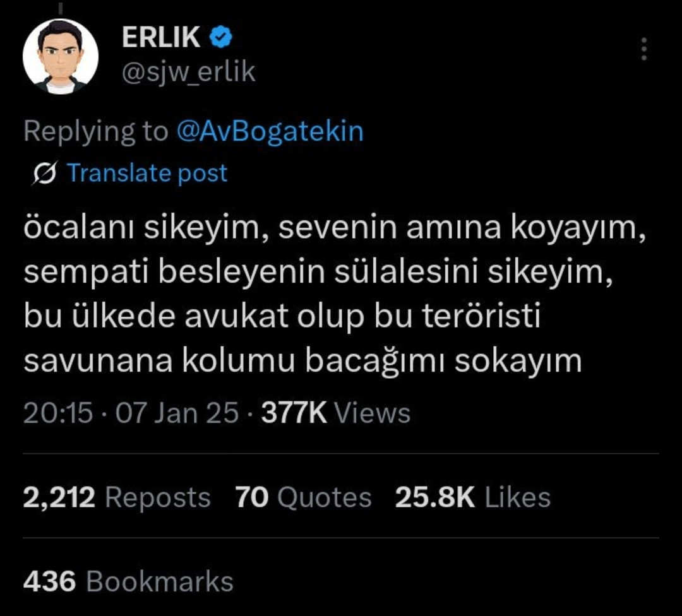The image size is (682, 616).
Task: View the 2,212 repost count number
Action: coord(59,497)
